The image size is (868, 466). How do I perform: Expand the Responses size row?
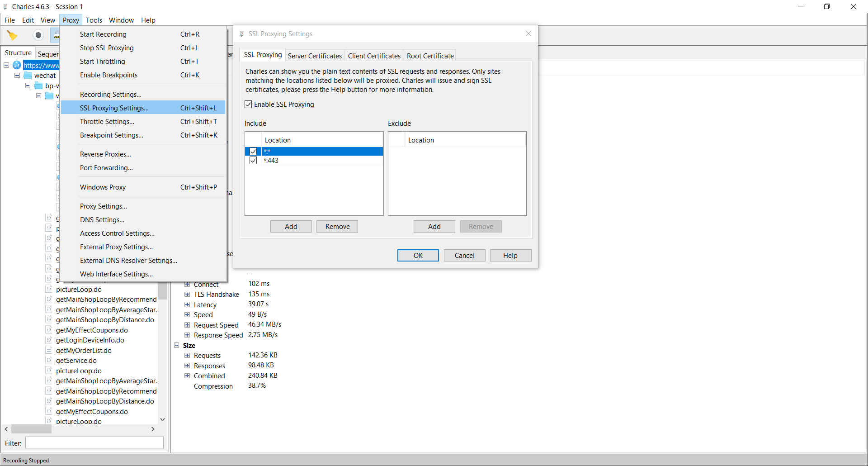[187, 366]
